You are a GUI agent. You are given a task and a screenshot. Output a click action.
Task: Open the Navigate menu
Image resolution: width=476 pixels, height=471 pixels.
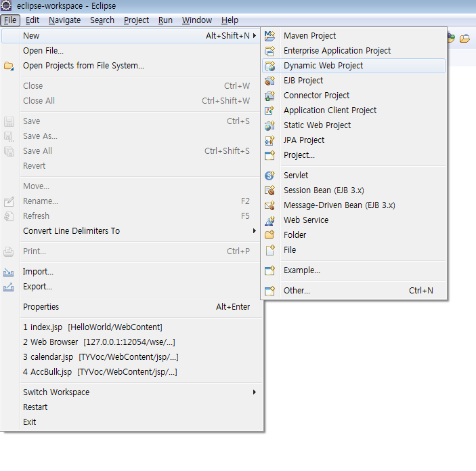pos(64,20)
